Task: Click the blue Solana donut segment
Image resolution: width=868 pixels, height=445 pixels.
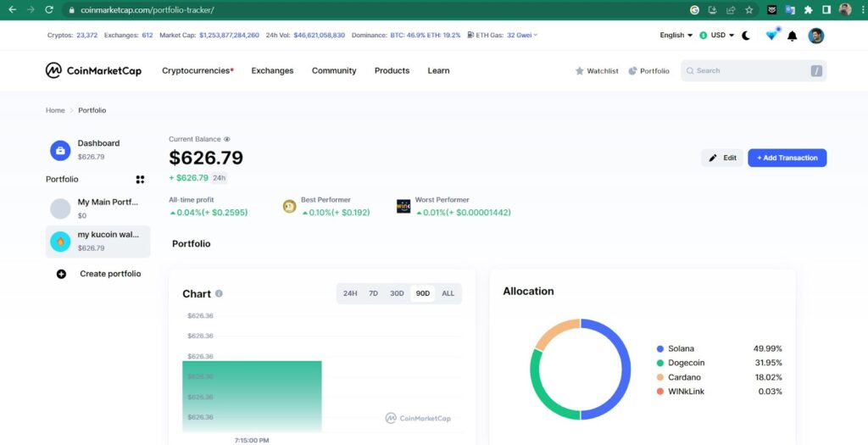Action: click(x=625, y=370)
